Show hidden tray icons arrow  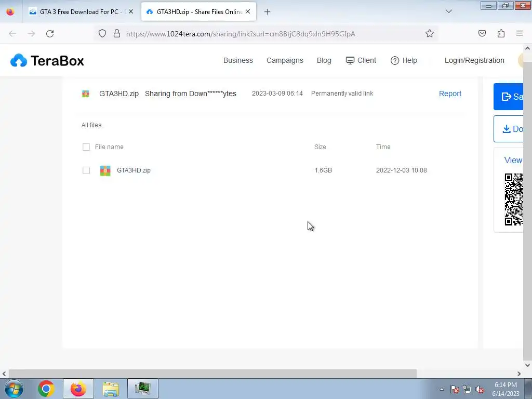click(442, 389)
